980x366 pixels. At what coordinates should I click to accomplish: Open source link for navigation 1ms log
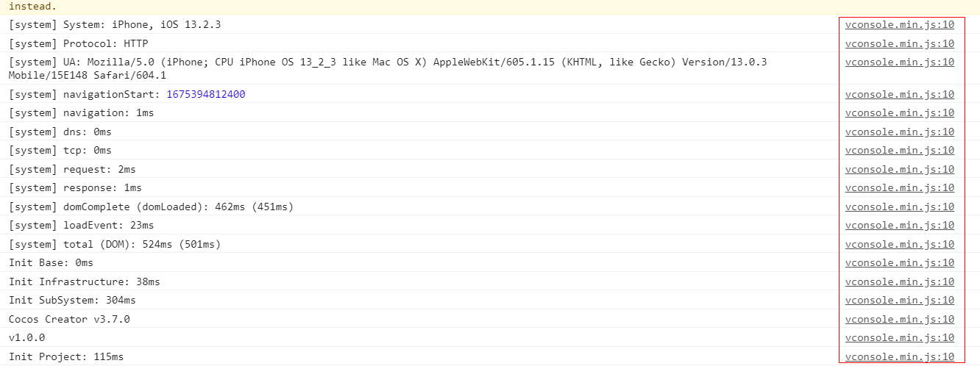click(899, 113)
